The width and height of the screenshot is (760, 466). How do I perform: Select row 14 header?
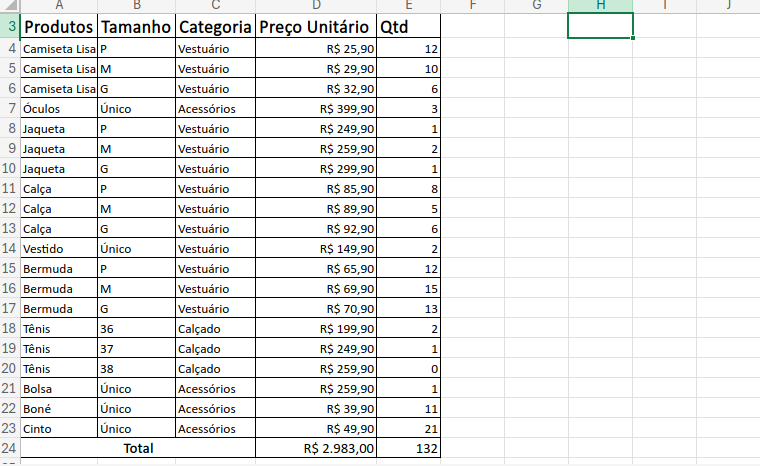pos(10,248)
